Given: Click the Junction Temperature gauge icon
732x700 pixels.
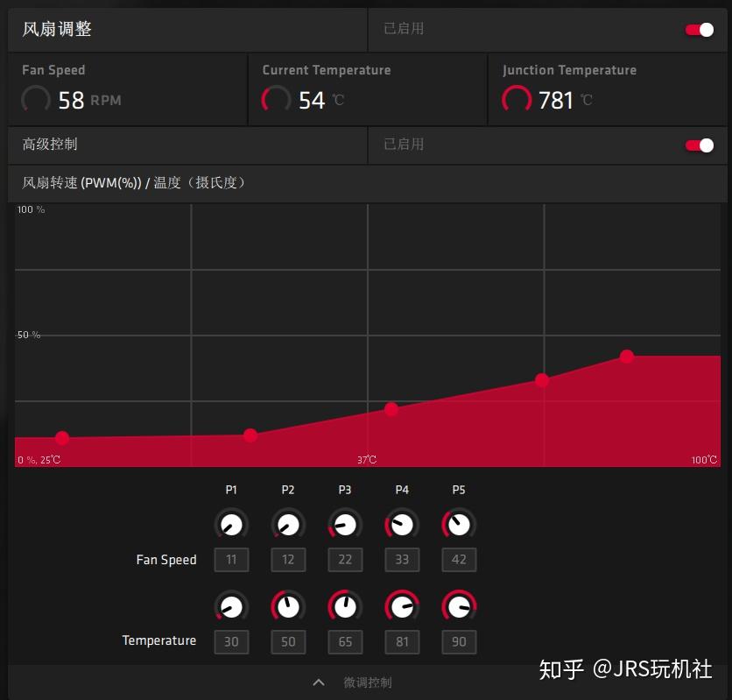Looking at the screenshot, I should (x=516, y=99).
